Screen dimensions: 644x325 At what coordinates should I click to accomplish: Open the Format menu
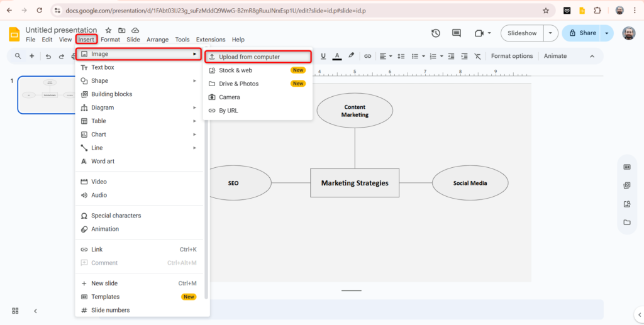tap(110, 40)
